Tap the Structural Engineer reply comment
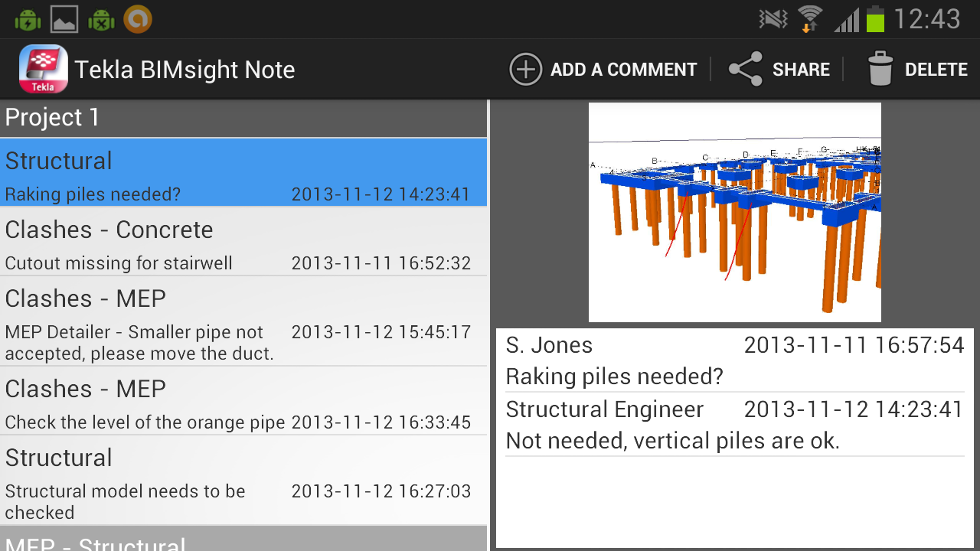980x551 pixels. [734, 425]
